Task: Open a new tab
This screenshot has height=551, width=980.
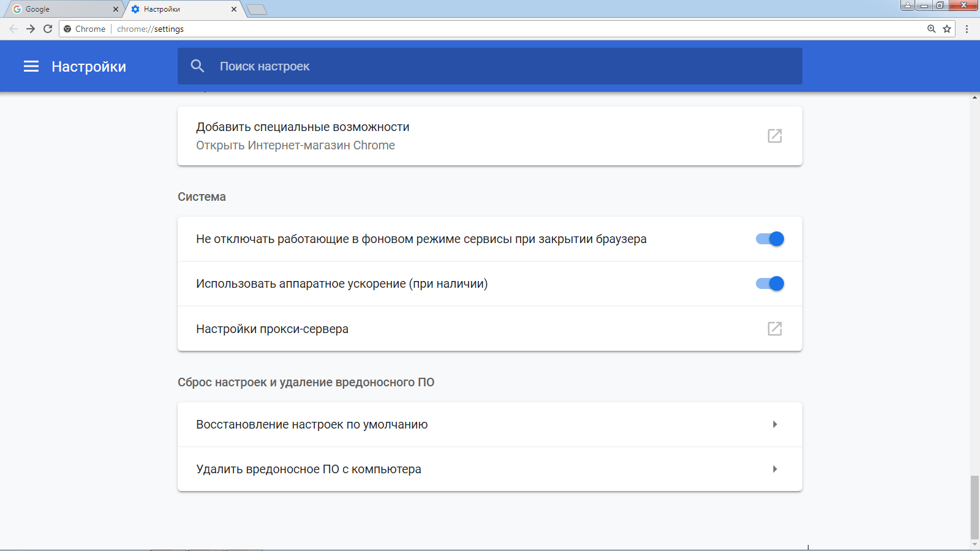Action: (257, 9)
